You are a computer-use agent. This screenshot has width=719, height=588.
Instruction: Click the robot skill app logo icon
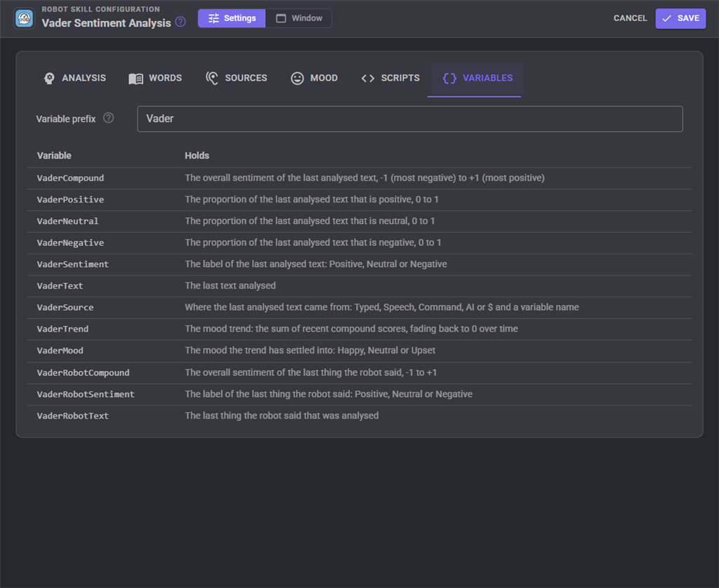point(25,18)
